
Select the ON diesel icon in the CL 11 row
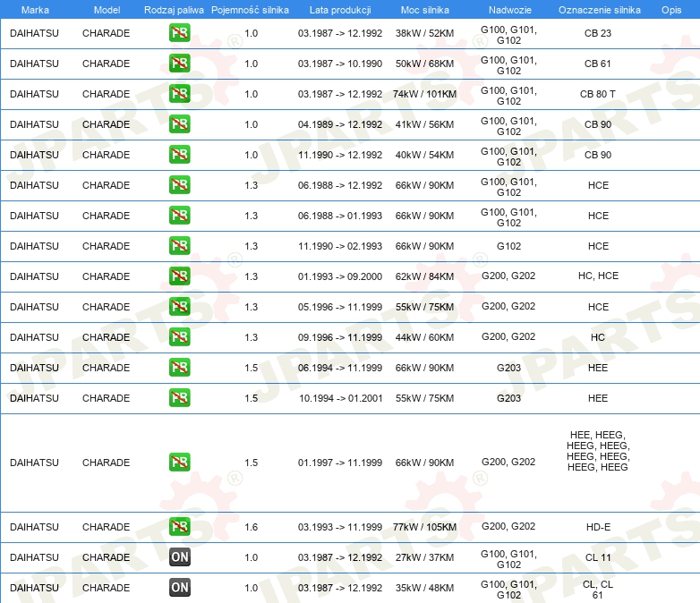pyautogui.click(x=179, y=557)
